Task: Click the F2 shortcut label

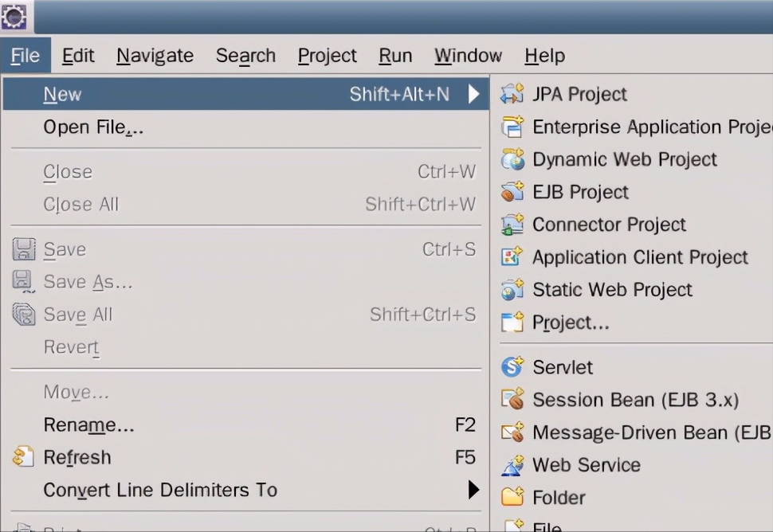Action: [x=465, y=424]
